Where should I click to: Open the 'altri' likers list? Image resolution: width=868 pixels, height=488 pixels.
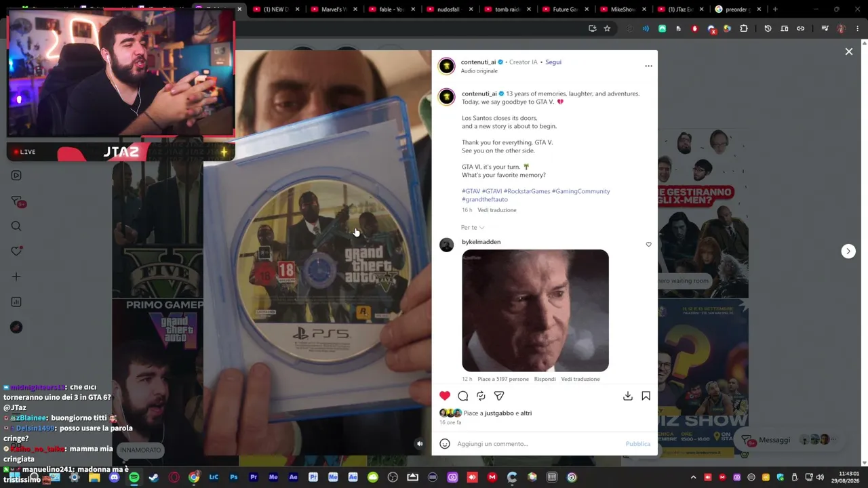point(526,413)
